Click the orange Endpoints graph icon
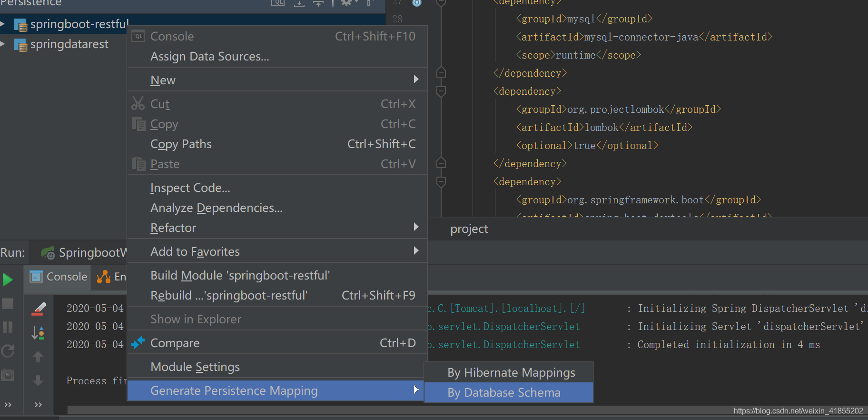The width and height of the screenshot is (868, 420). (104, 277)
